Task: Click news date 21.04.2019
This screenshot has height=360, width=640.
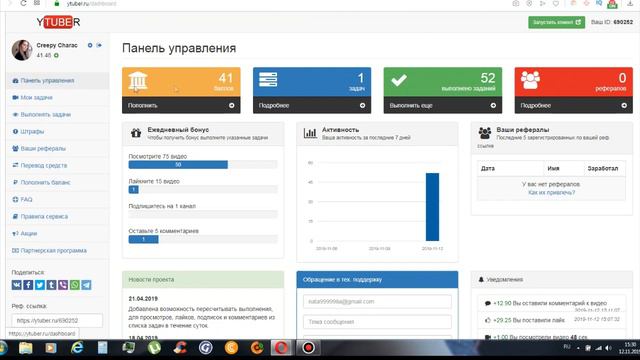Action: [x=143, y=299]
